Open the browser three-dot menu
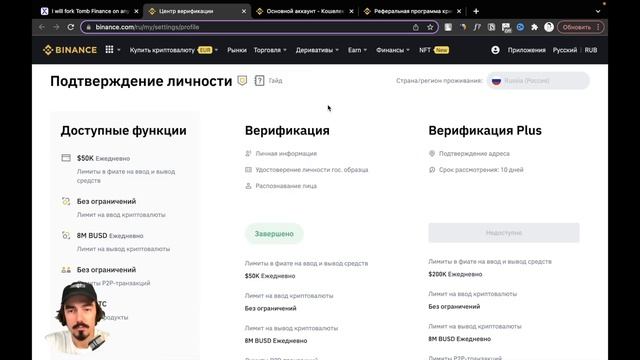 pos(598,27)
